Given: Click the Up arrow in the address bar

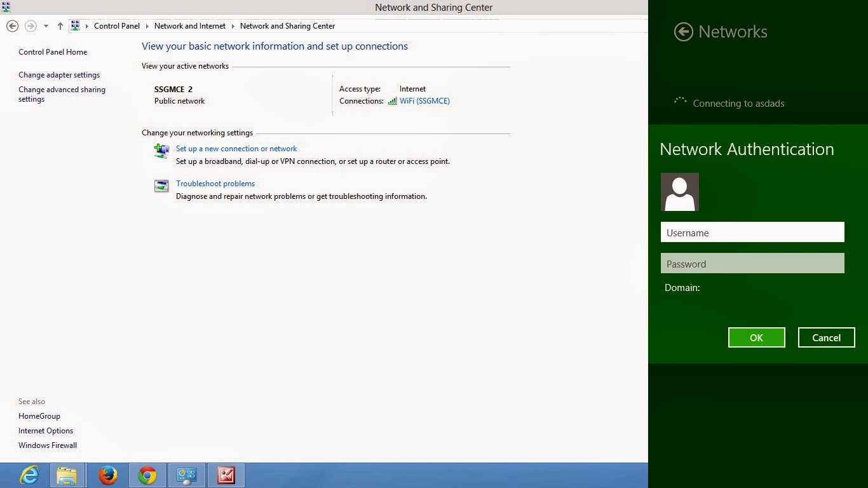Looking at the screenshot, I should pos(60,26).
